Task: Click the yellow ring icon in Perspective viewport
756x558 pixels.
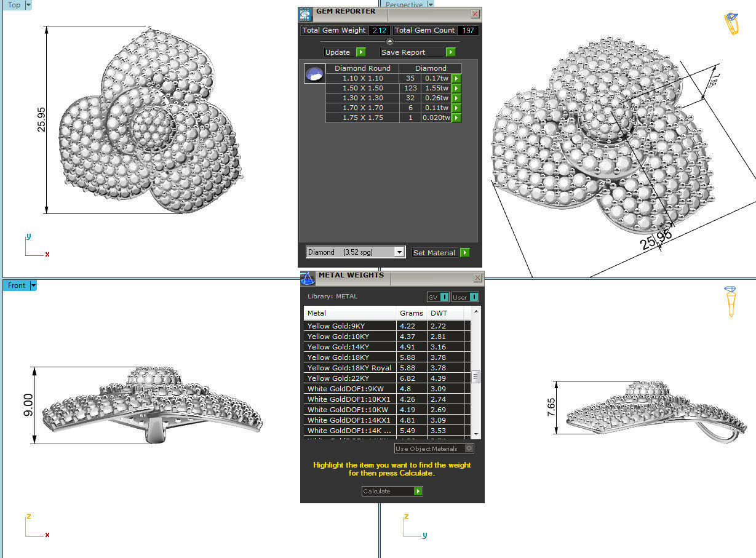Action: click(731, 23)
